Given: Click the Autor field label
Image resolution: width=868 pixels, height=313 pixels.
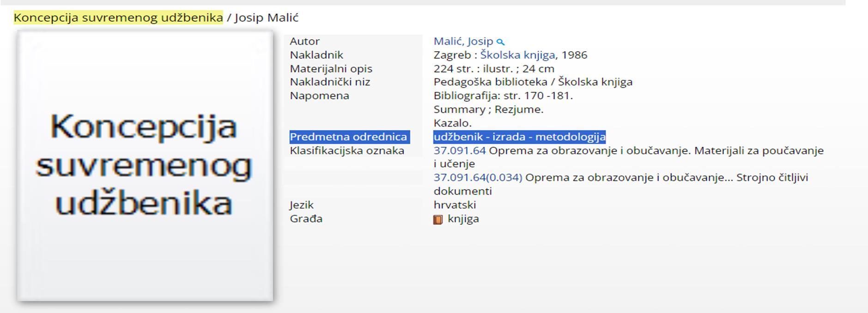Looking at the screenshot, I should [304, 41].
